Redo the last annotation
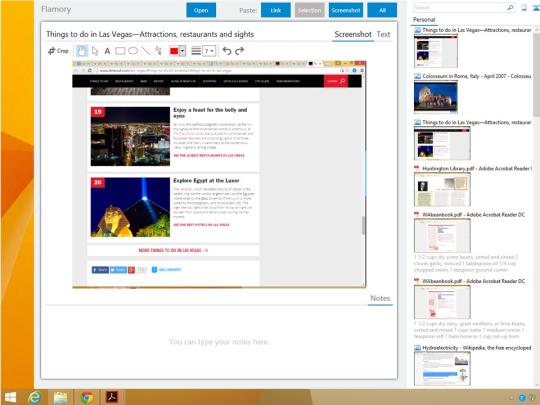 [240, 51]
